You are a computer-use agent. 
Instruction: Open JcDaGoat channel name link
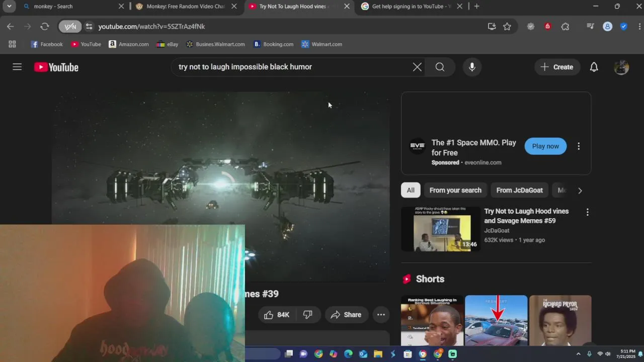coord(497,230)
